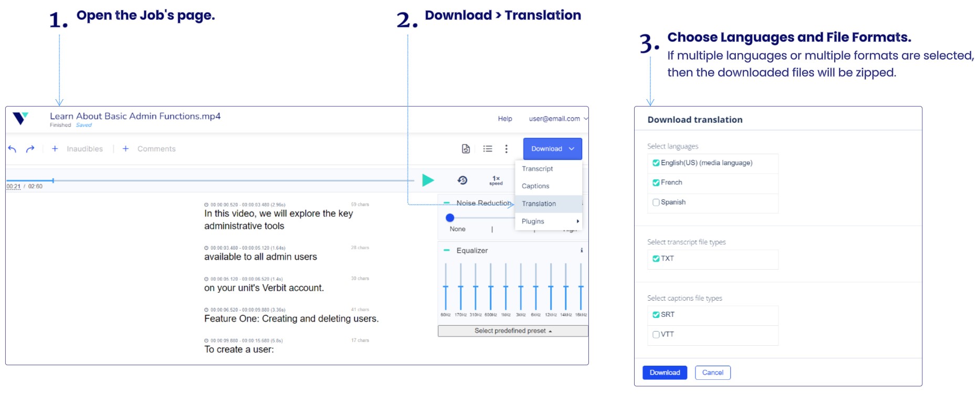
Task: Open the three-dot more options menu
Action: [507, 149]
